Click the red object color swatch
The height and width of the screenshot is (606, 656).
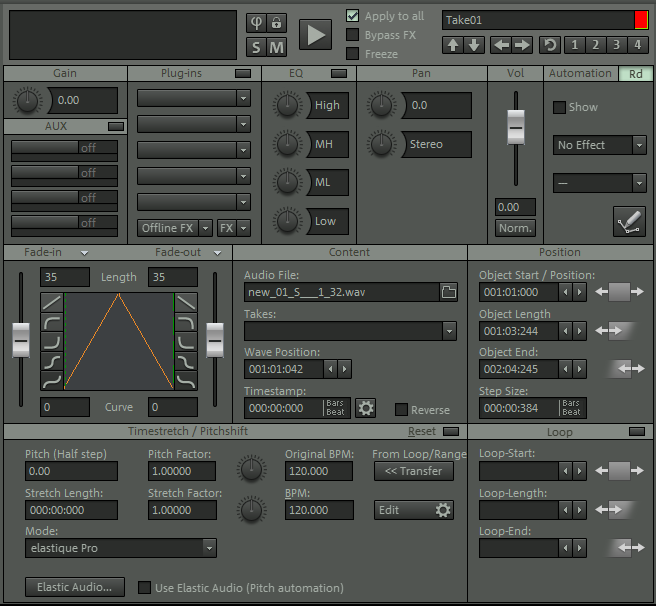click(x=641, y=20)
